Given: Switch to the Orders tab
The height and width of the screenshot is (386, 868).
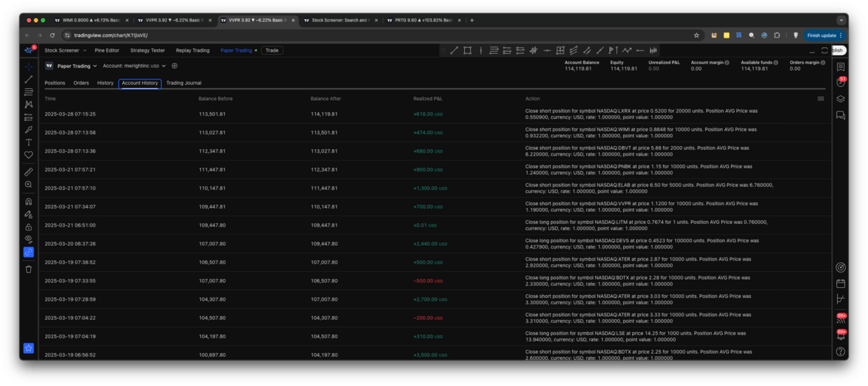Looking at the screenshot, I should coord(81,83).
